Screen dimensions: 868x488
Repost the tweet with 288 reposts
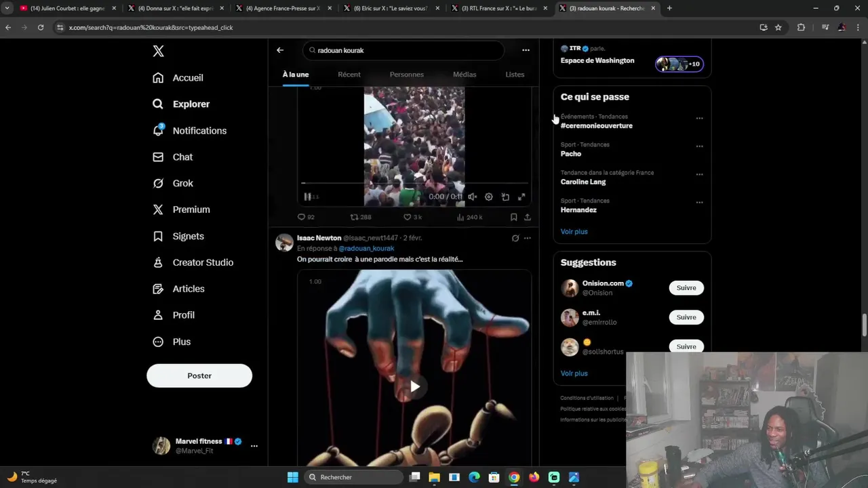click(x=360, y=217)
